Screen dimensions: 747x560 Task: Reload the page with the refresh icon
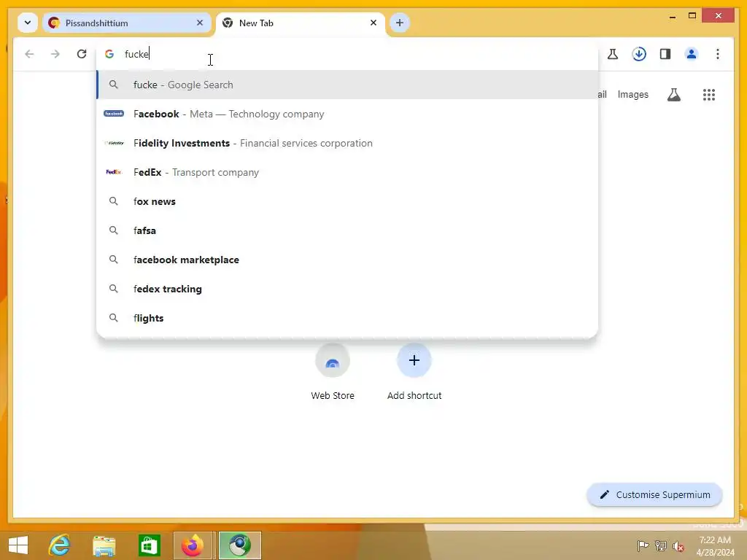click(82, 54)
